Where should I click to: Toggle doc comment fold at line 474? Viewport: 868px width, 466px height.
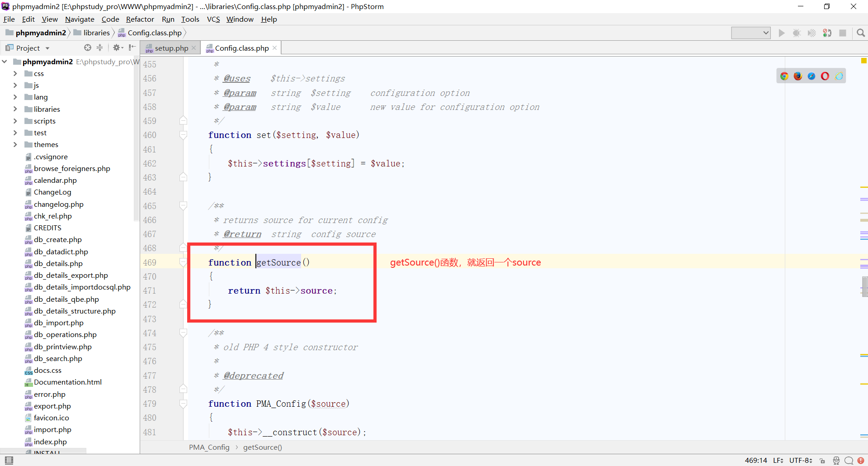coord(183,333)
